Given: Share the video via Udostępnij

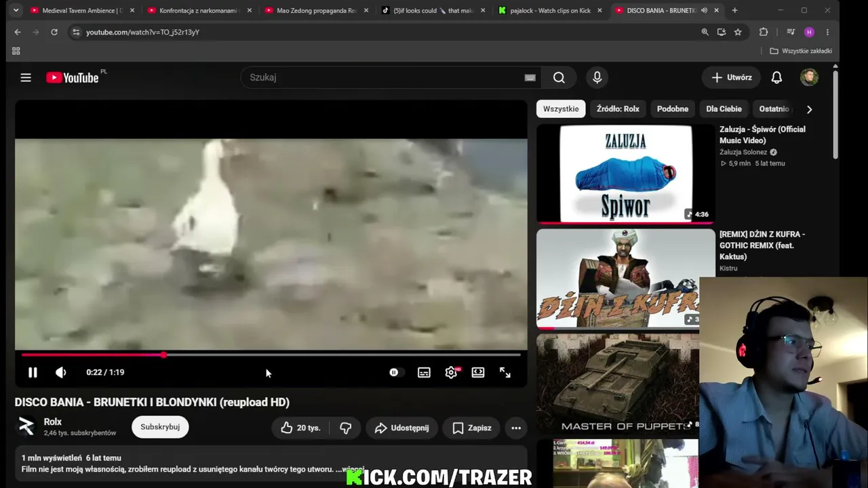Looking at the screenshot, I should coord(401,428).
